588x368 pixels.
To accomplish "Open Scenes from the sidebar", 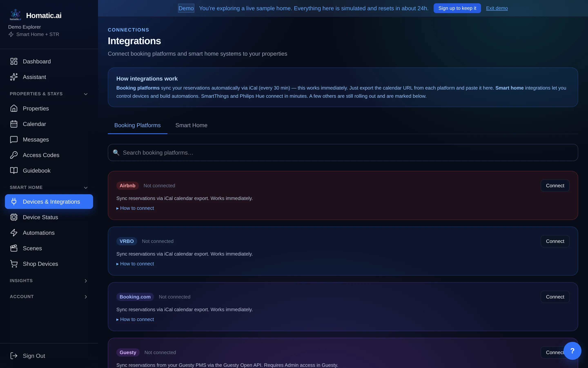I will [x=49, y=248].
